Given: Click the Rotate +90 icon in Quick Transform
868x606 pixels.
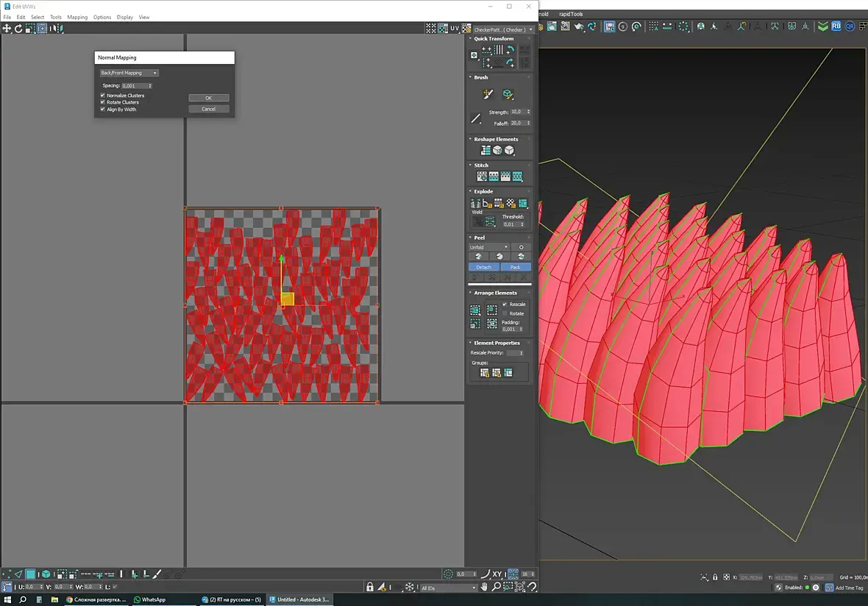Looking at the screenshot, I should [511, 50].
